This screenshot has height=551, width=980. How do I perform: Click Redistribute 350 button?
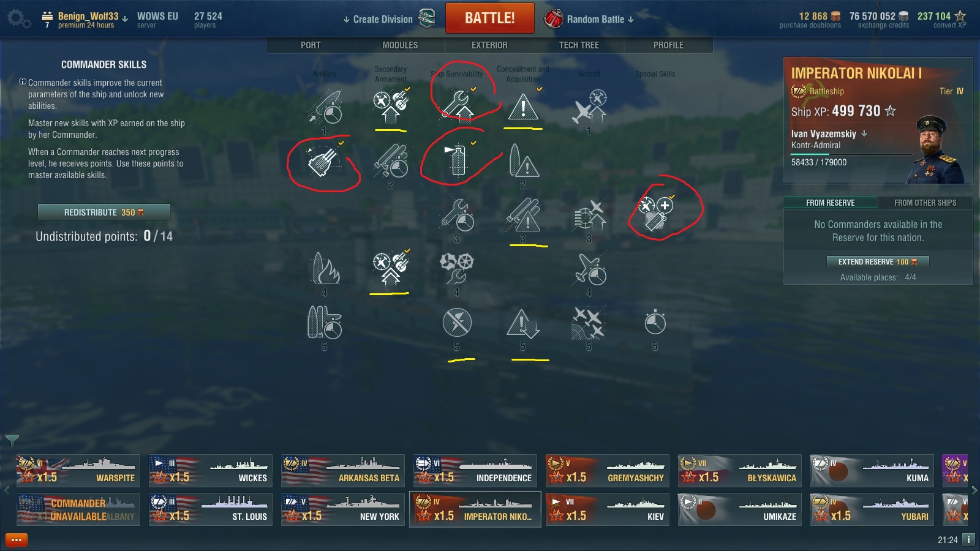104,212
